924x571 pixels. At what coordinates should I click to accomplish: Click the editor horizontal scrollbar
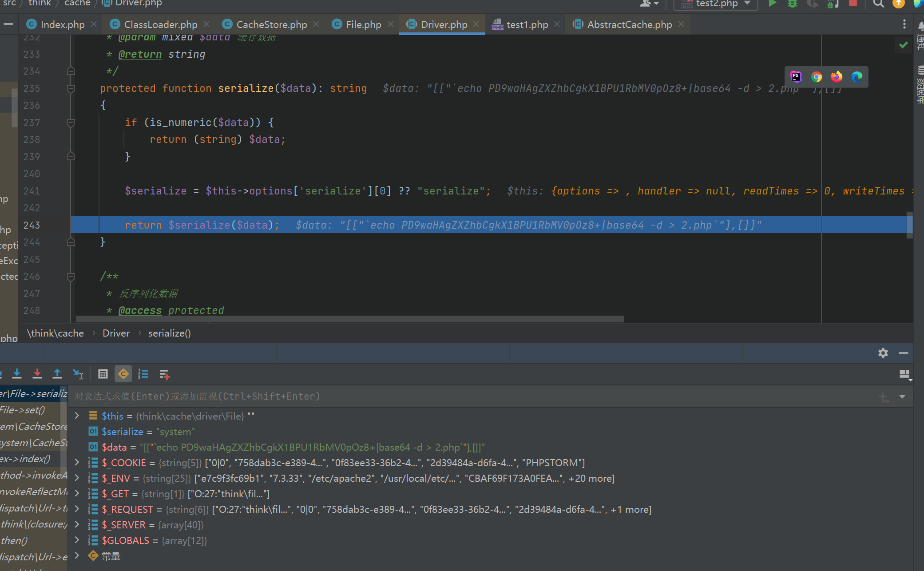pyautogui.click(x=350, y=319)
